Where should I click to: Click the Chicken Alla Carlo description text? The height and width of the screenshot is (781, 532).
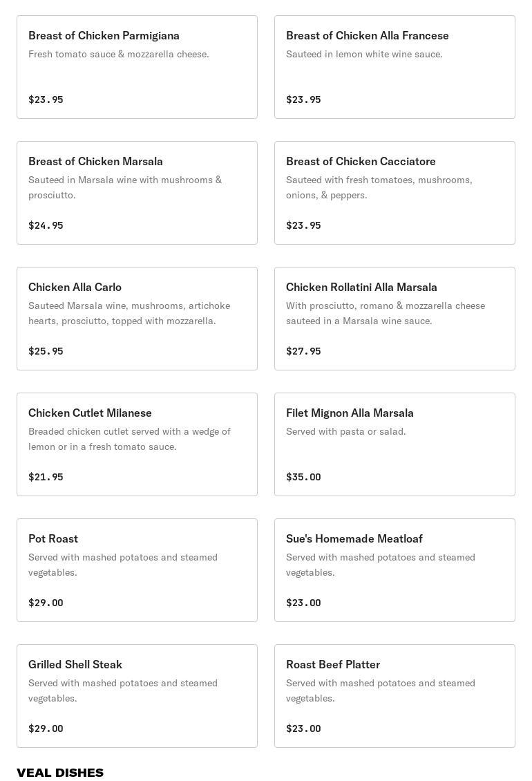coord(129,313)
